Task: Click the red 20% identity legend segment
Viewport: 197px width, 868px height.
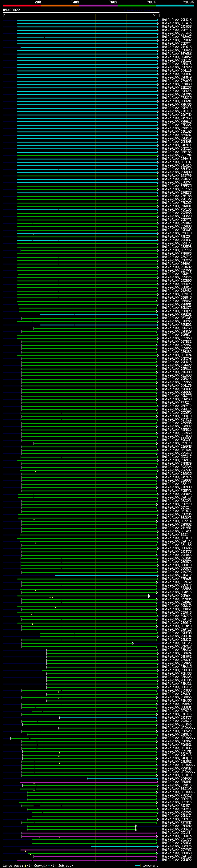Action: coord(22,6)
